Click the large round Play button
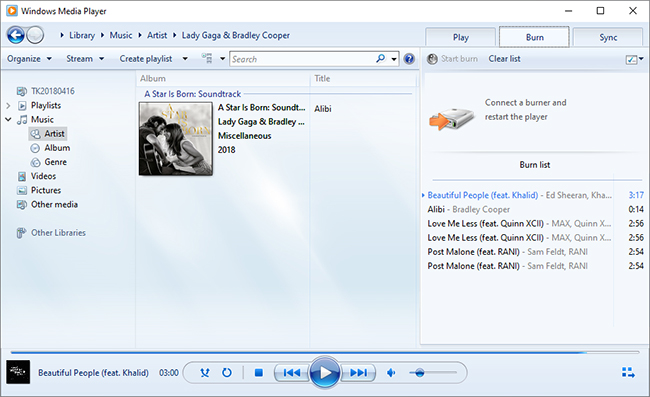The width and height of the screenshot is (650, 397). (x=325, y=373)
